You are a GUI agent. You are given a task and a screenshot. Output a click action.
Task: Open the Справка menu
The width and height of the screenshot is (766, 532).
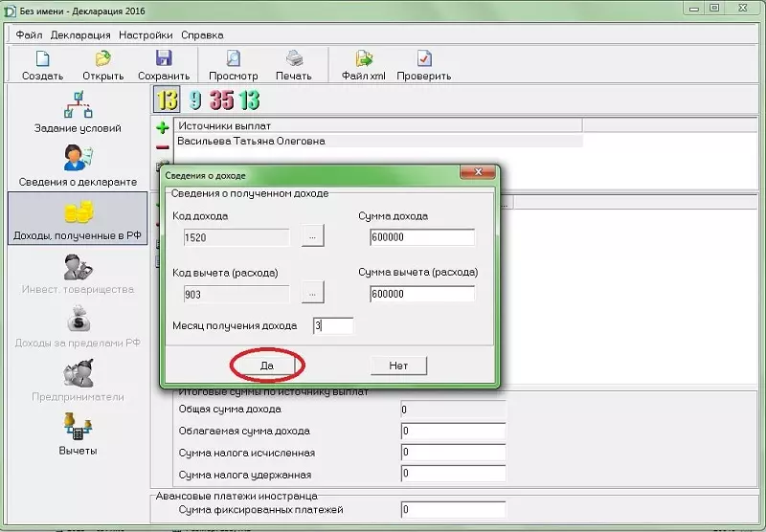[x=202, y=35]
